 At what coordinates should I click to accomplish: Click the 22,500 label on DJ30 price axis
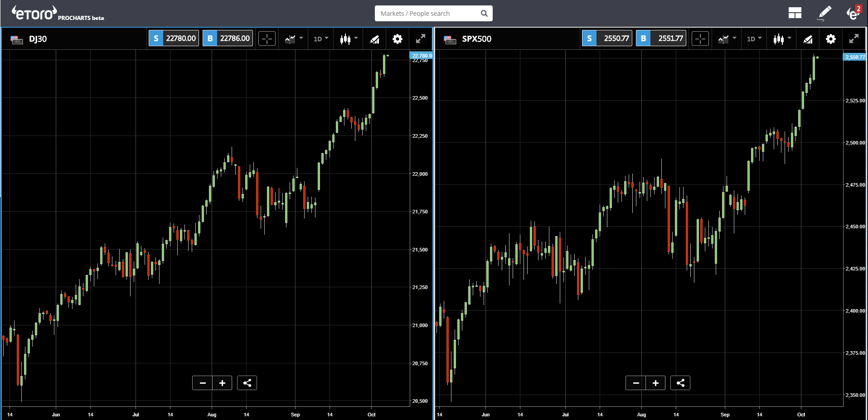(x=420, y=98)
